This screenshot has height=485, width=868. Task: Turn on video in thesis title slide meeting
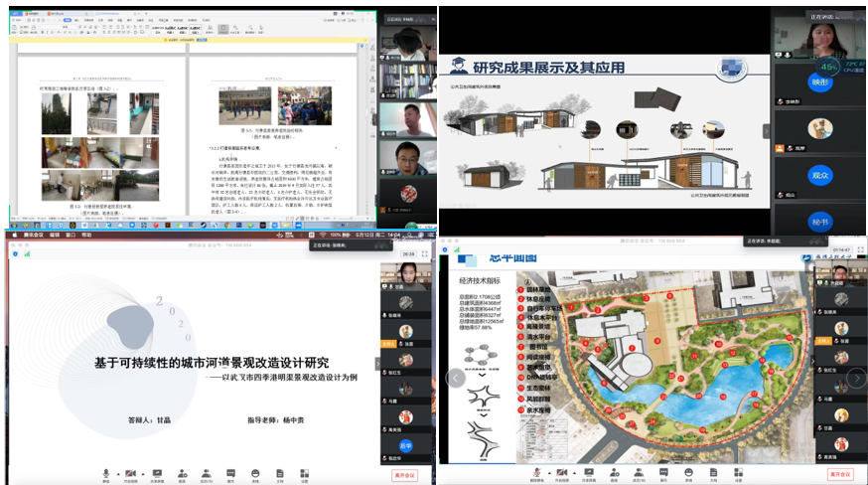(131, 473)
